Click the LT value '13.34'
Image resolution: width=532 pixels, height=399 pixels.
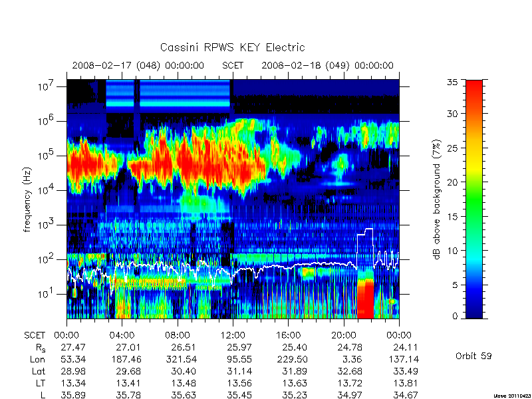tap(73, 384)
